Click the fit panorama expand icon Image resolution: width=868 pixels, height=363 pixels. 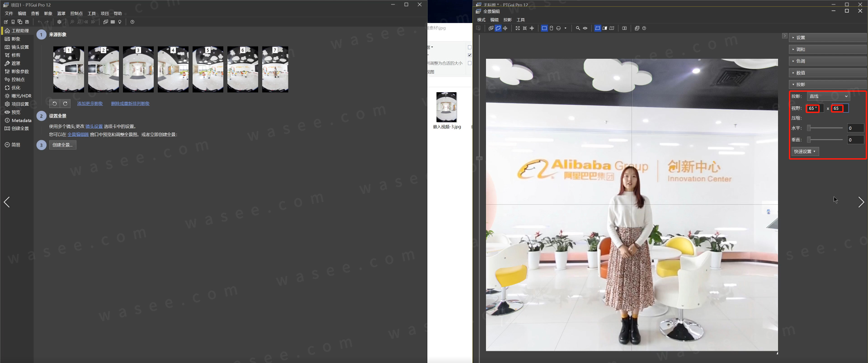(518, 28)
